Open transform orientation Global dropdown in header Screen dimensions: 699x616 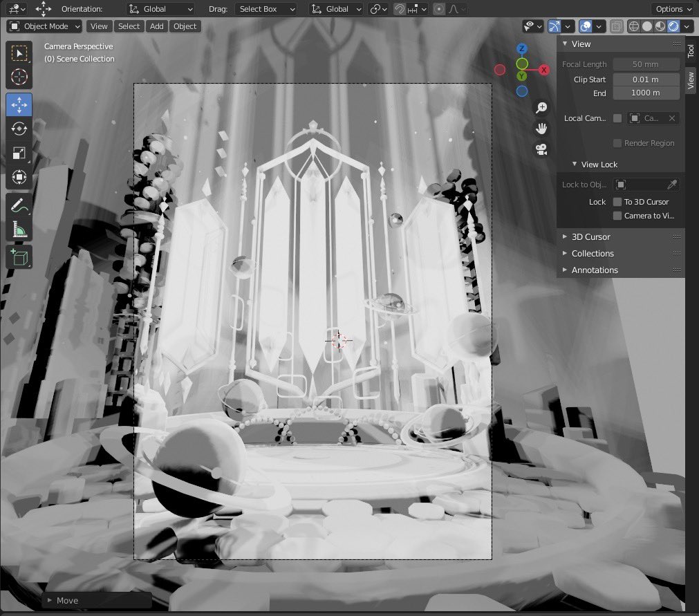coord(337,9)
